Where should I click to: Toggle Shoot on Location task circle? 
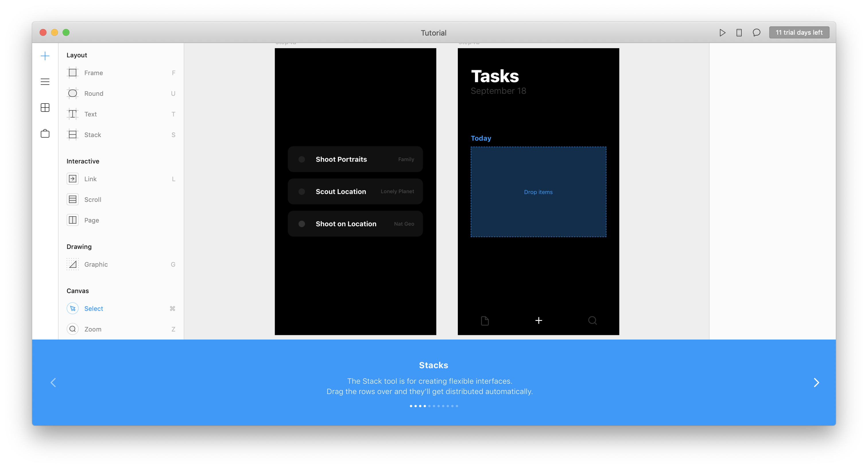pyautogui.click(x=302, y=224)
